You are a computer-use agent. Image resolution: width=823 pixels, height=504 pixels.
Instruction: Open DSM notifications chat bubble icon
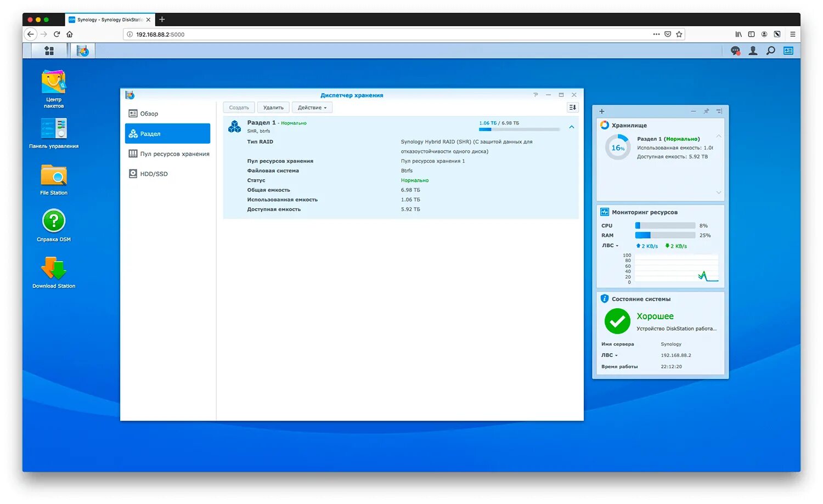click(735, 50)
